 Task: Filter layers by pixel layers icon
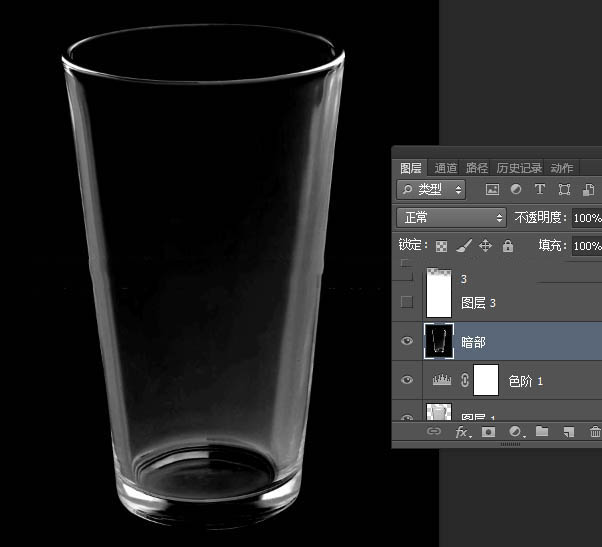coord(492,189)
